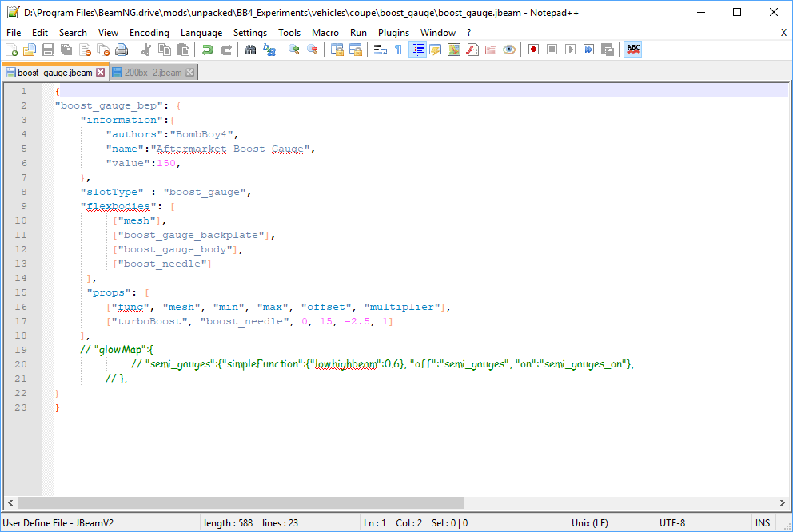
Task: Click the Save All icon
Action: coord(66,50)
